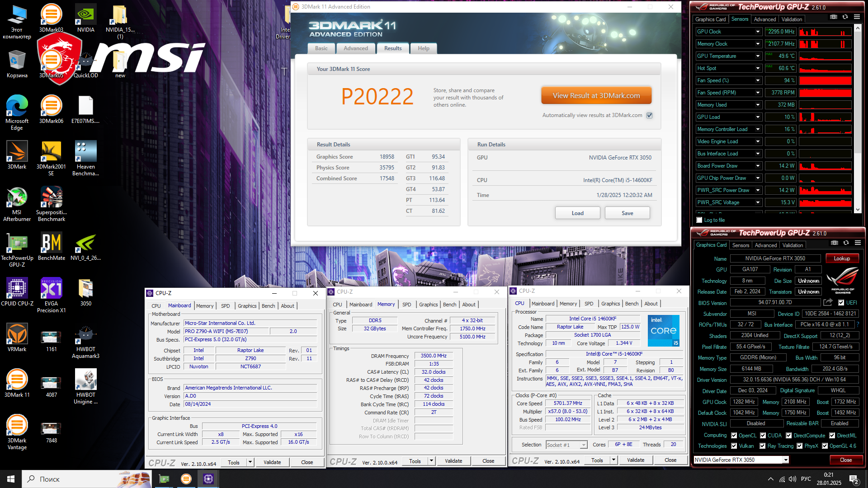Screen dimensions: 868x488
Task: Click the refresh icon in GPU-Z Sensors window
Action: tap(845, 17)
